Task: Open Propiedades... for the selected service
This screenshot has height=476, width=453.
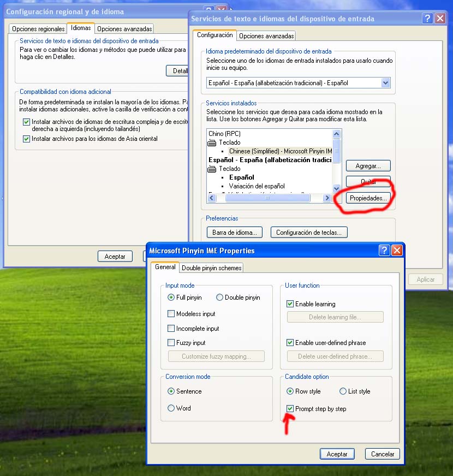Action: click(368, 198)
